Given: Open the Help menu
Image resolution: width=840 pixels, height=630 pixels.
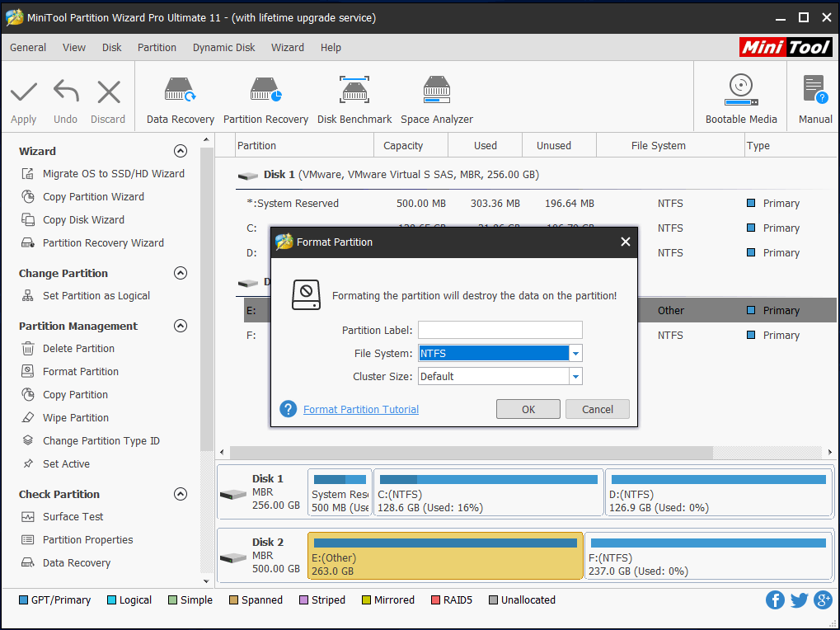Looking at the screenshot, I should pyautogui.click(x=331, y=47).
